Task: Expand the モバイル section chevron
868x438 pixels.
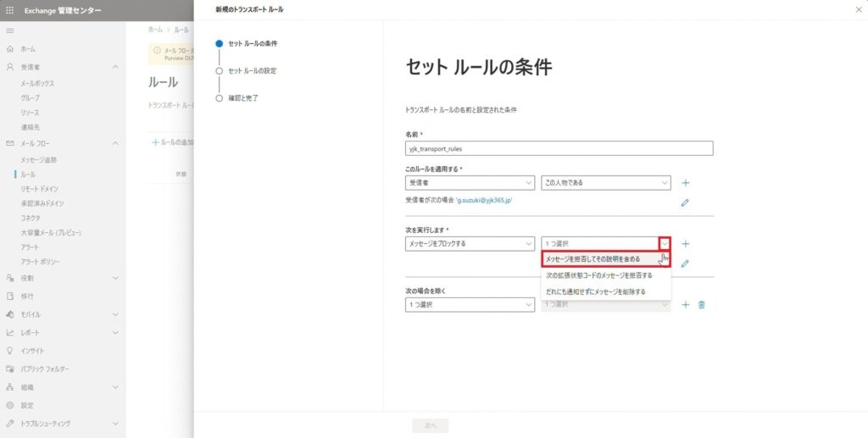Action: [x=115, y=314]
